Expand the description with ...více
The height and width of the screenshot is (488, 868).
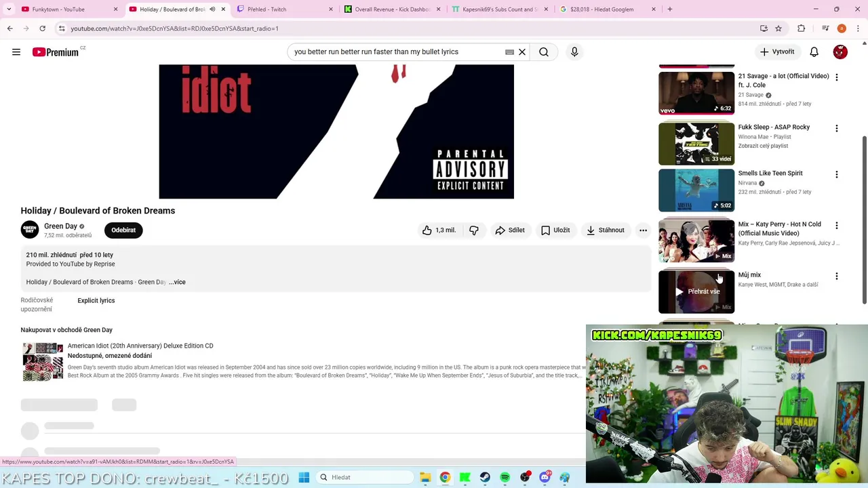click(x=177, y=282)
